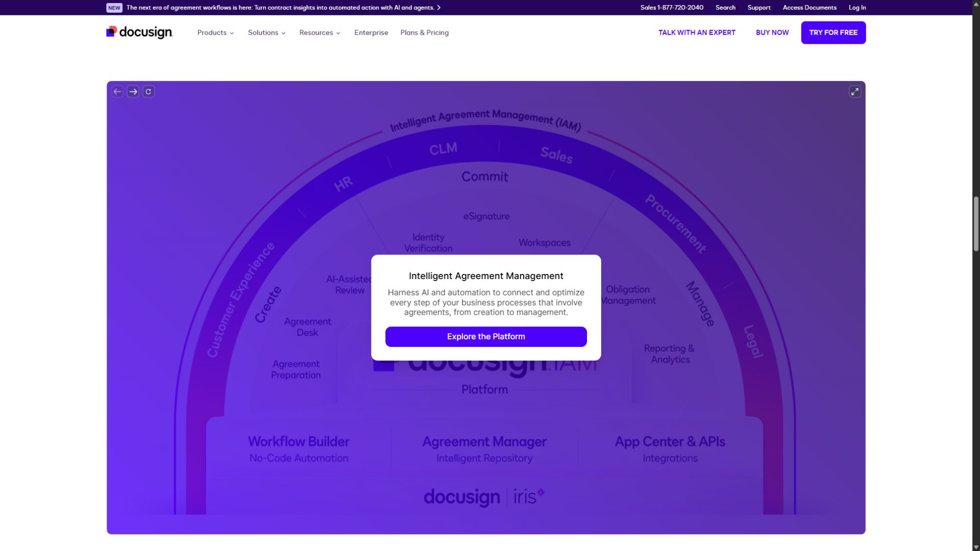Click the Buy Now link
The height and width of the screenshot is (551, 980).
[x=772, y=33]
